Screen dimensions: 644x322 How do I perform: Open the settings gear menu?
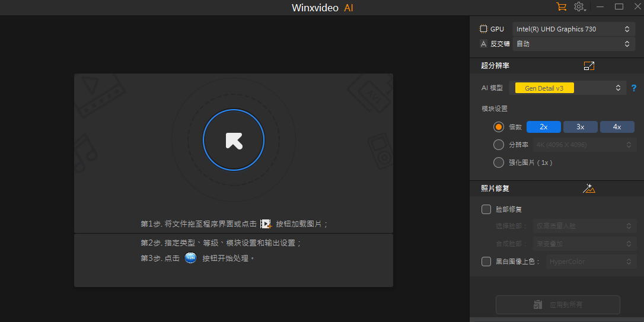click(579, 7)
